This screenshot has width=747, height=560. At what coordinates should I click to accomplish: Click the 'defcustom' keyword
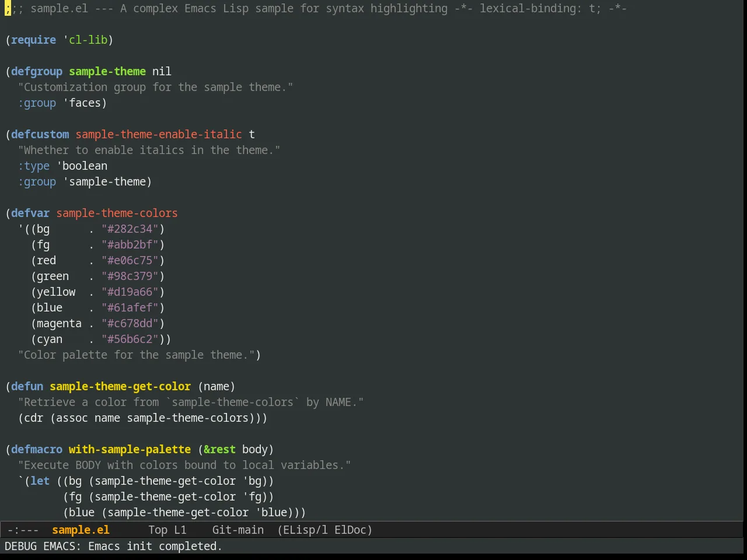[40, 134]
